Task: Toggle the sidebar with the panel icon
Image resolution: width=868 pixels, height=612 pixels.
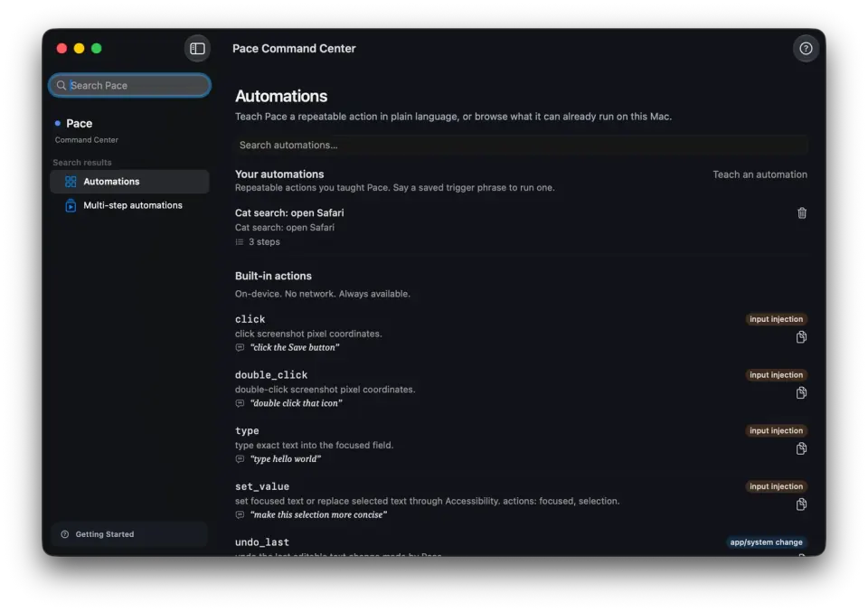Action: [197, 49]
